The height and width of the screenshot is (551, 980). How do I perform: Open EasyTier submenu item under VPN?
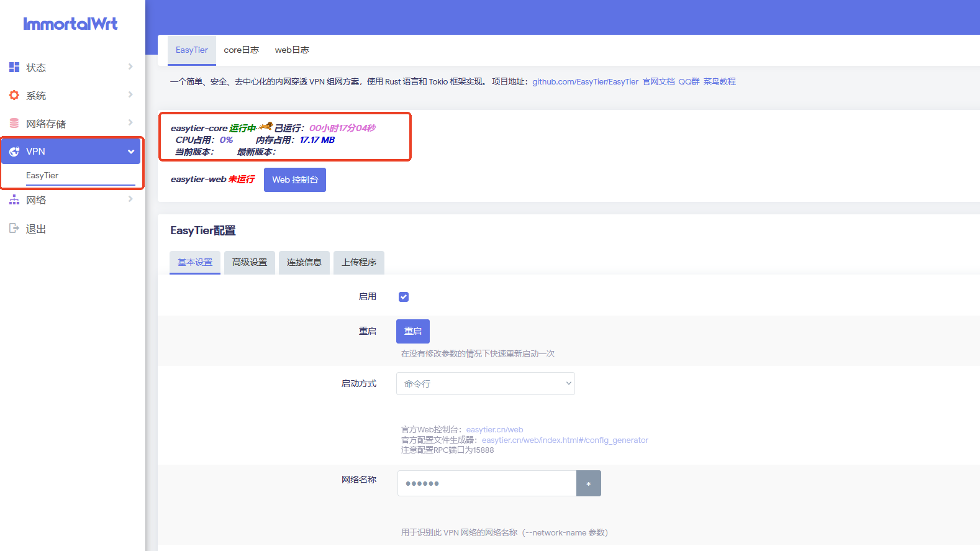pos(42,176)
